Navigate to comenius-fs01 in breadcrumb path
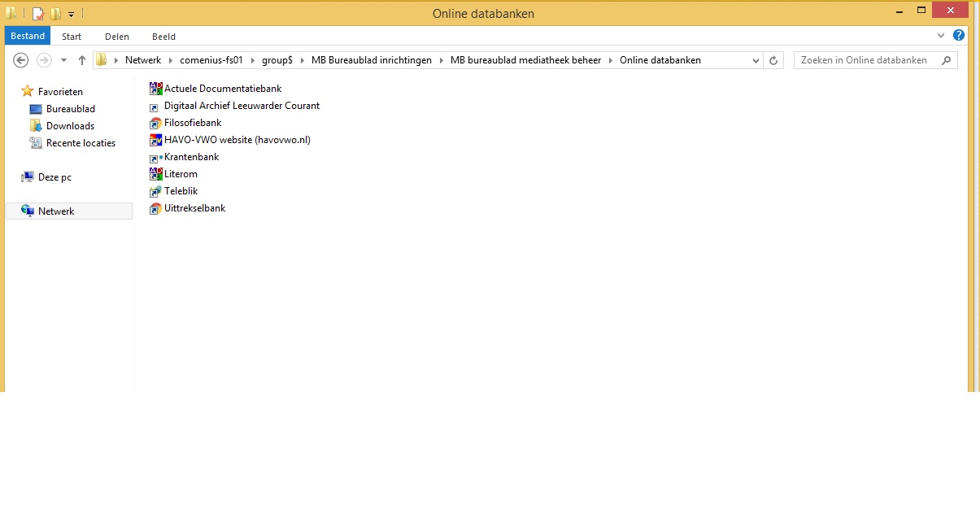Image resolution: width=980 pixels, height=527 pixels. point(211,60)
